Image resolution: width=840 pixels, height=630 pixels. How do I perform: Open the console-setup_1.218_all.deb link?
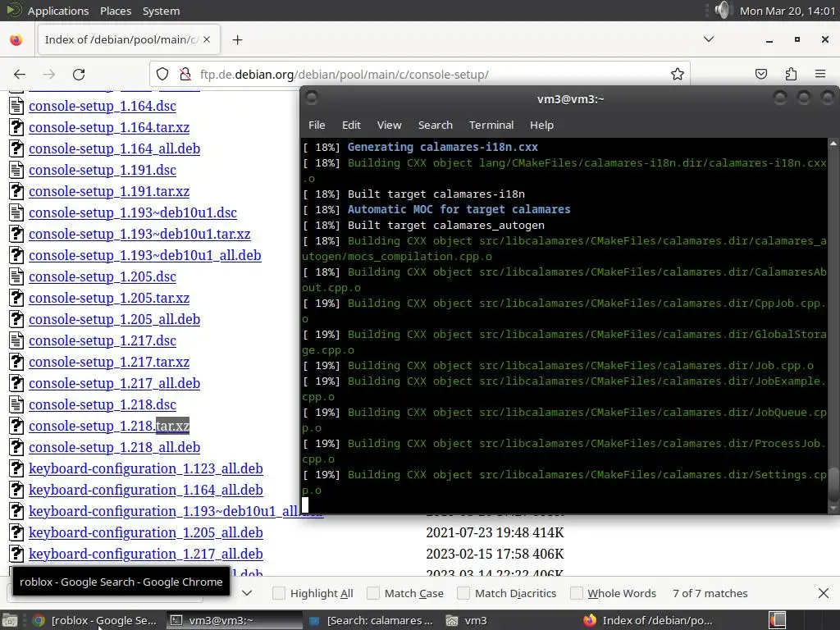[115, 447]
